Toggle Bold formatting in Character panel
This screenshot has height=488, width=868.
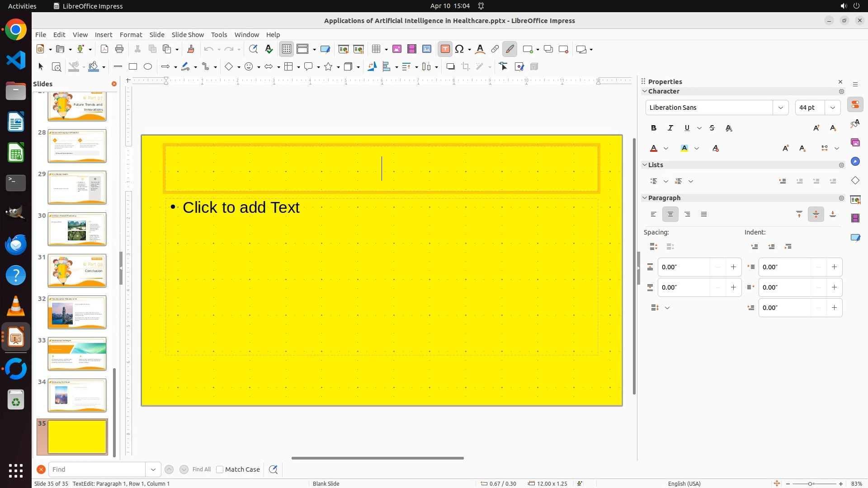[x=654, y=128]
